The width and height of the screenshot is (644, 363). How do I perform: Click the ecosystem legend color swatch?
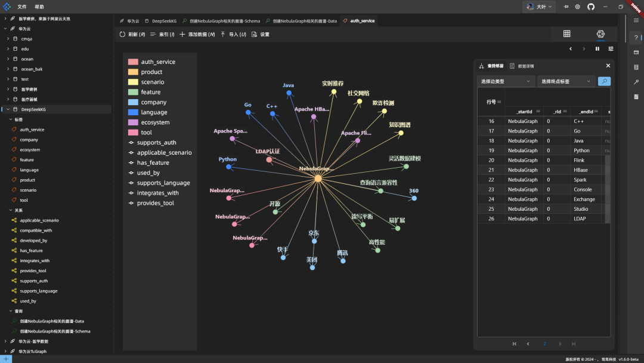[133, 122]
